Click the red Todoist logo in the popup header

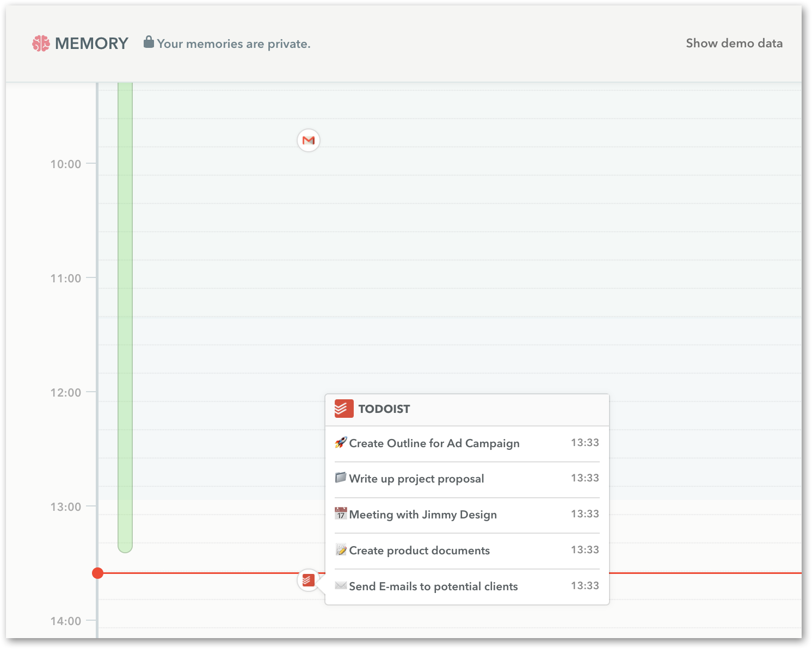coord(343,409)
